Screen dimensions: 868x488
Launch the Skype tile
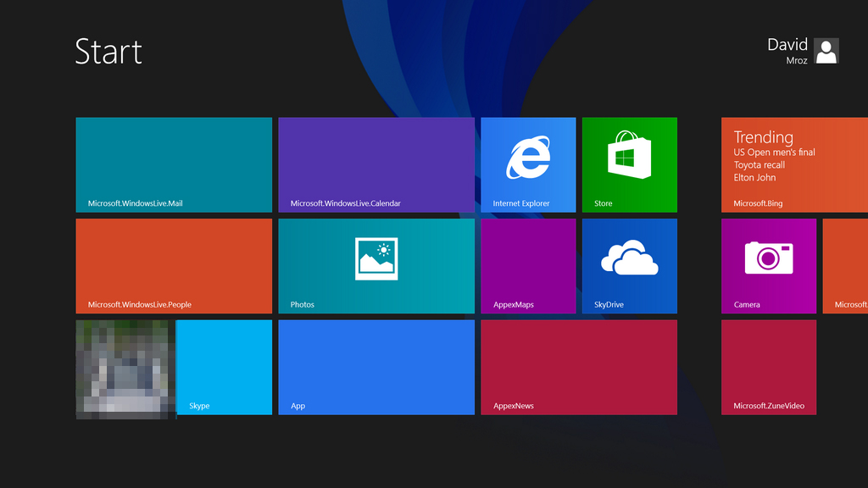point(224,368)
